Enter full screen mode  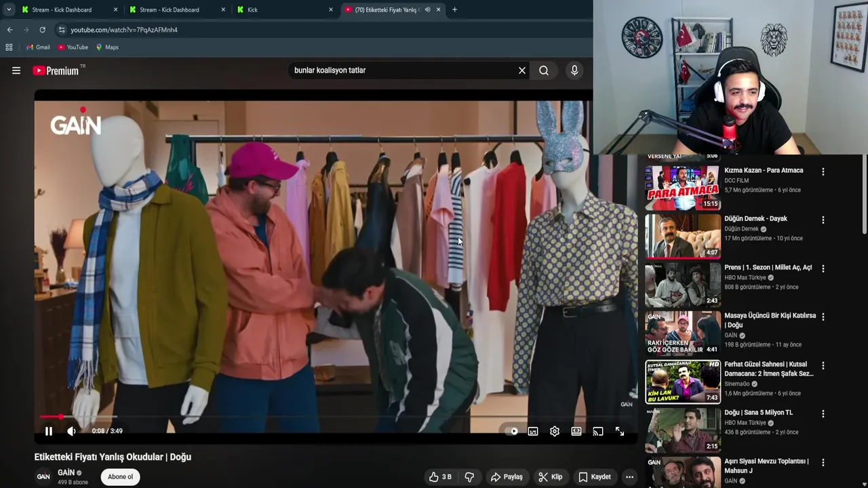(x=620, y=431)
